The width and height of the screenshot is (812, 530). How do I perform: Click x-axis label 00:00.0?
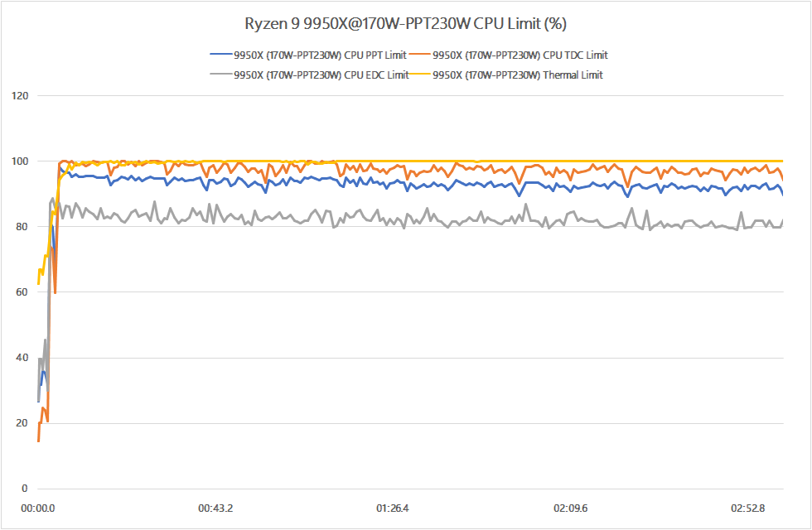pos(38,508)
